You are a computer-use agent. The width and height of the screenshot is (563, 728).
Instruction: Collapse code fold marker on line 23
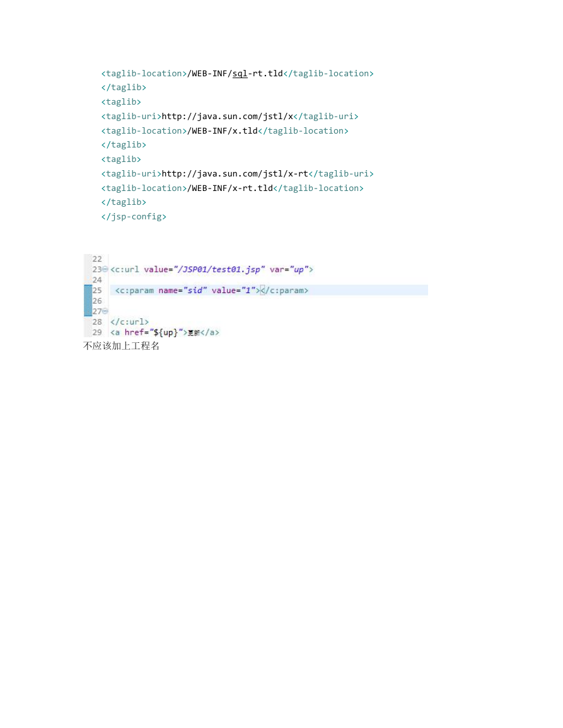tap(105, 269)
